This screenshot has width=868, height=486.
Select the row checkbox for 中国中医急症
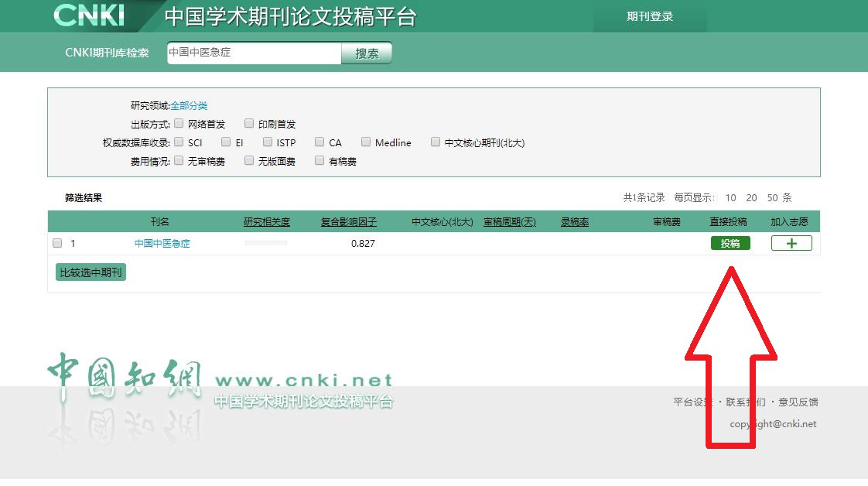pos(57,243)
